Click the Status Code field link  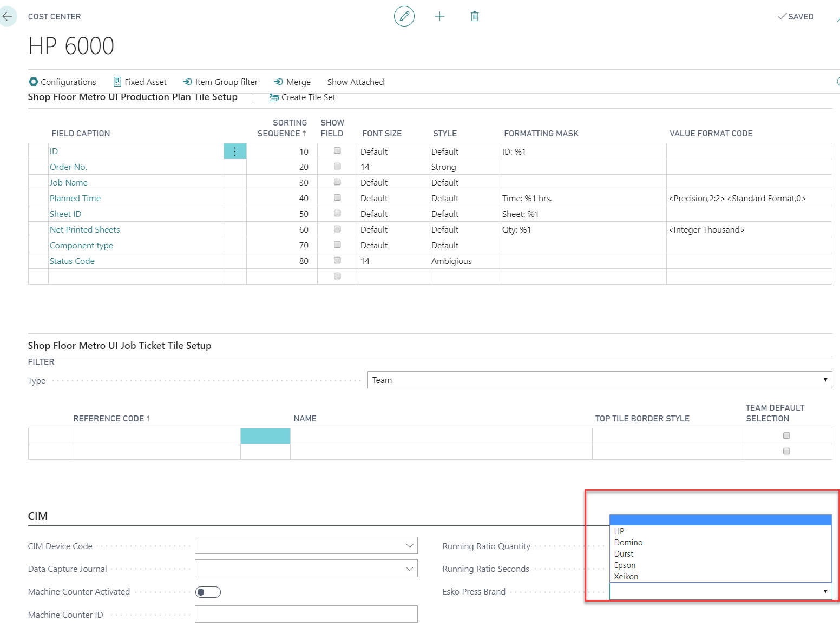click(72, 261)
